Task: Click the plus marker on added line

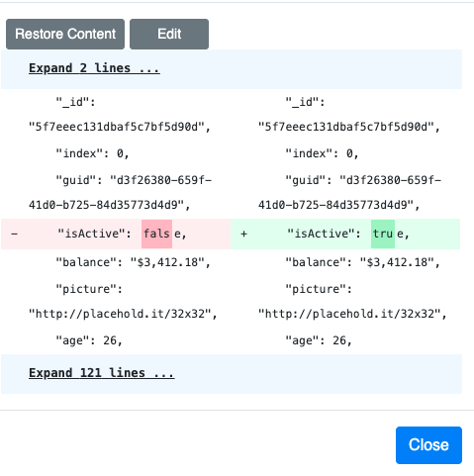Action: (x=243, y=234)
